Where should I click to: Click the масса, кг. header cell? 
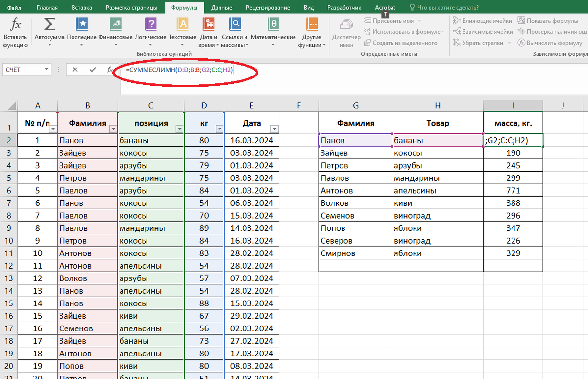513,123
